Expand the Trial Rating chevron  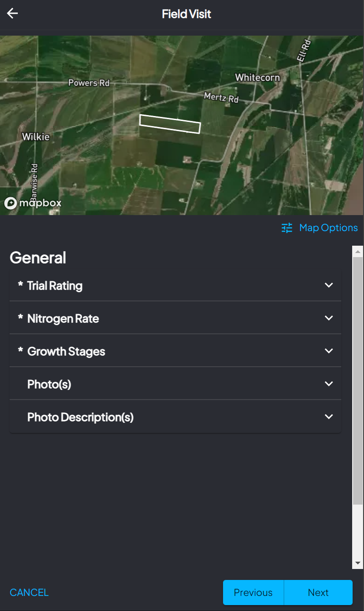coord(328,285)
